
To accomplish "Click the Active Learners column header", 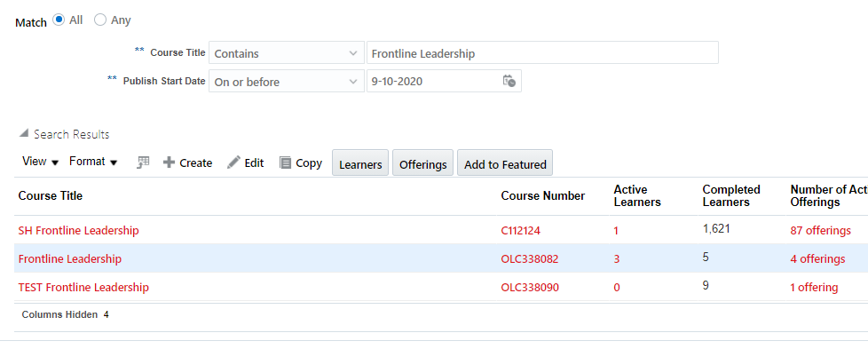I will 637,196.
